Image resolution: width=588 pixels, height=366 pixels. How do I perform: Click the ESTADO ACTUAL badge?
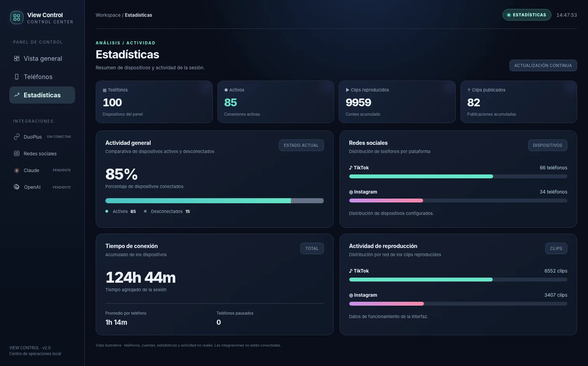tap(301, 145)
